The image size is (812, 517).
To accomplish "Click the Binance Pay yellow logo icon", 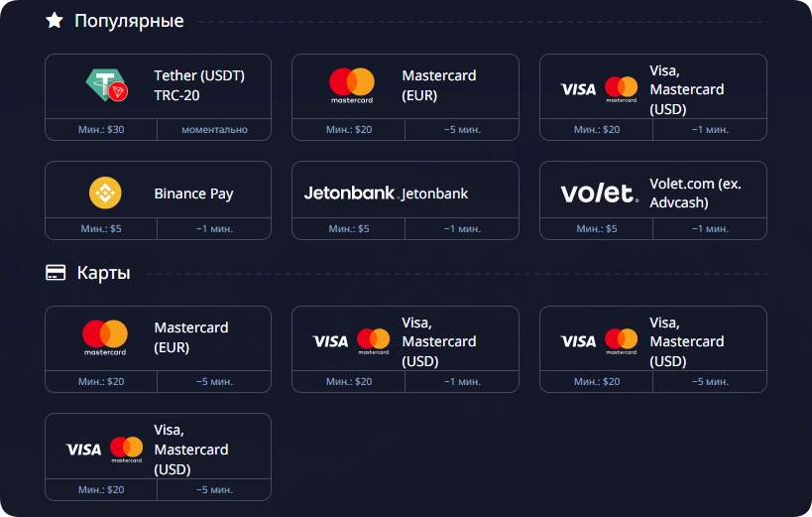I will click(105, 193).
